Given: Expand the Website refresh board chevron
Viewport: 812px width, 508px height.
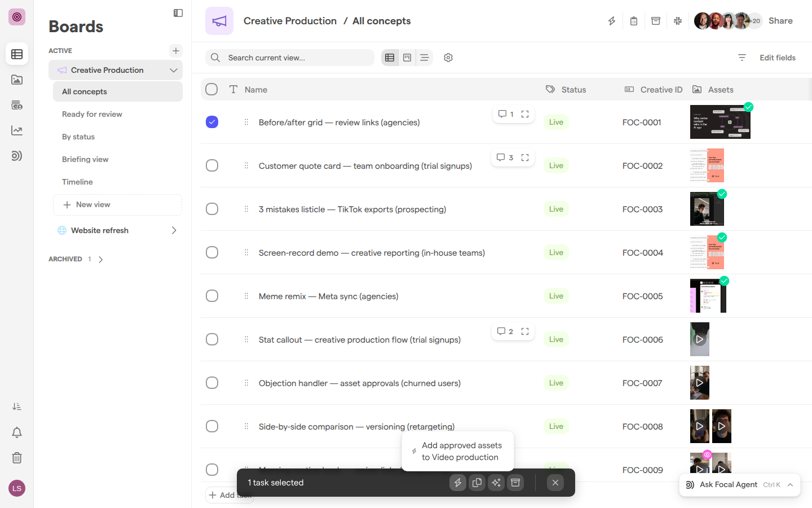Looking at the screenshot, I should pos(174,230).
